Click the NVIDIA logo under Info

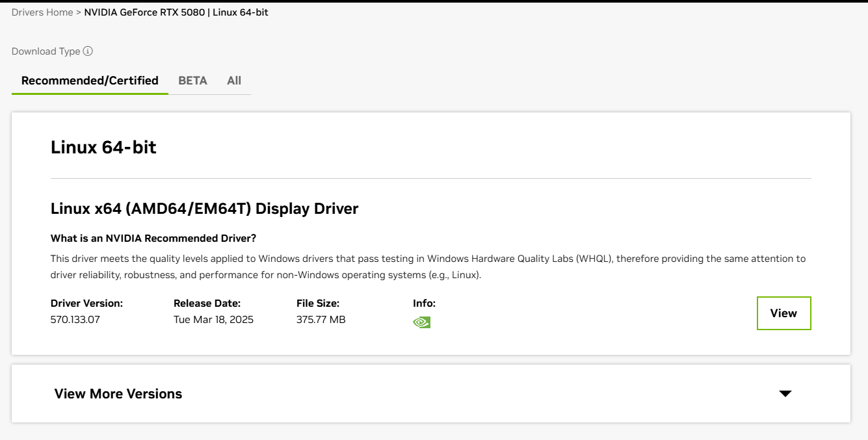point(421,322)
